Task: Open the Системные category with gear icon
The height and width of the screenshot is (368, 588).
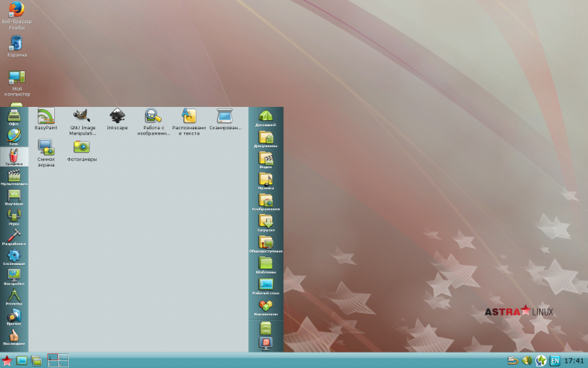Action: pos(14,257)
